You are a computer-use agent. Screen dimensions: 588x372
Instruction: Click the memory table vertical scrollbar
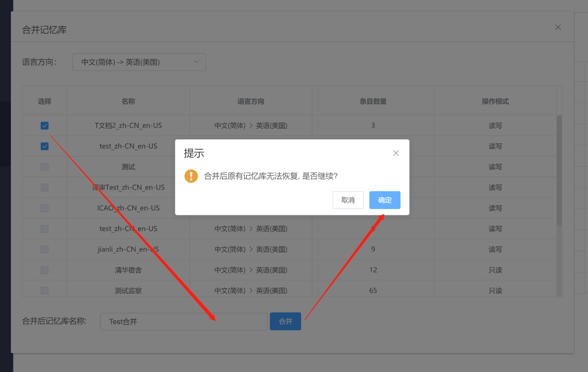(x=559, y=170)
